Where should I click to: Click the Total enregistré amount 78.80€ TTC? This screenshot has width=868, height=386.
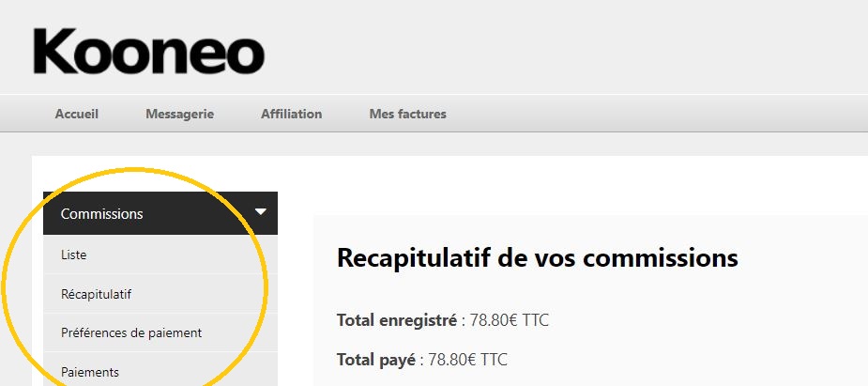[510, 320]
